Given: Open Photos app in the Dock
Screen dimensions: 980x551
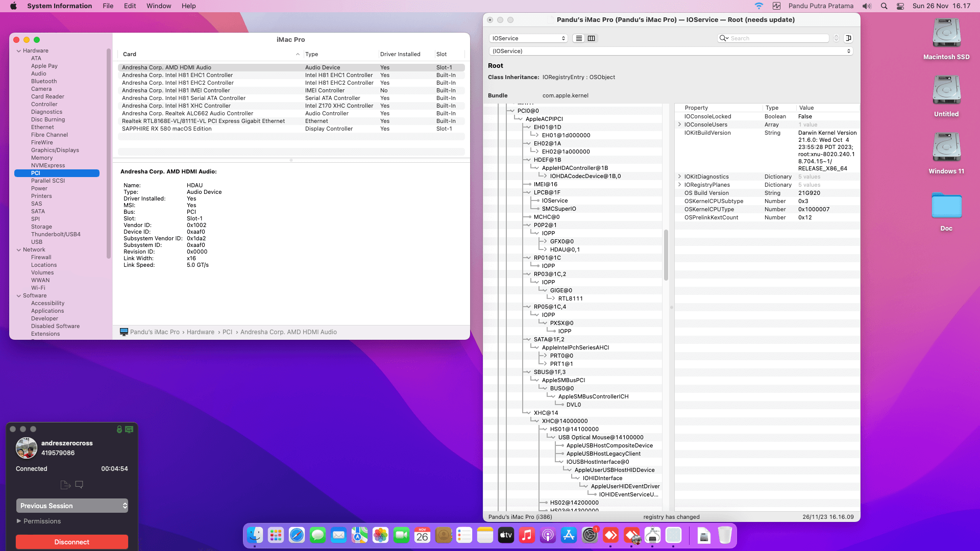Looking at the screenshot, I should [380, 535].
